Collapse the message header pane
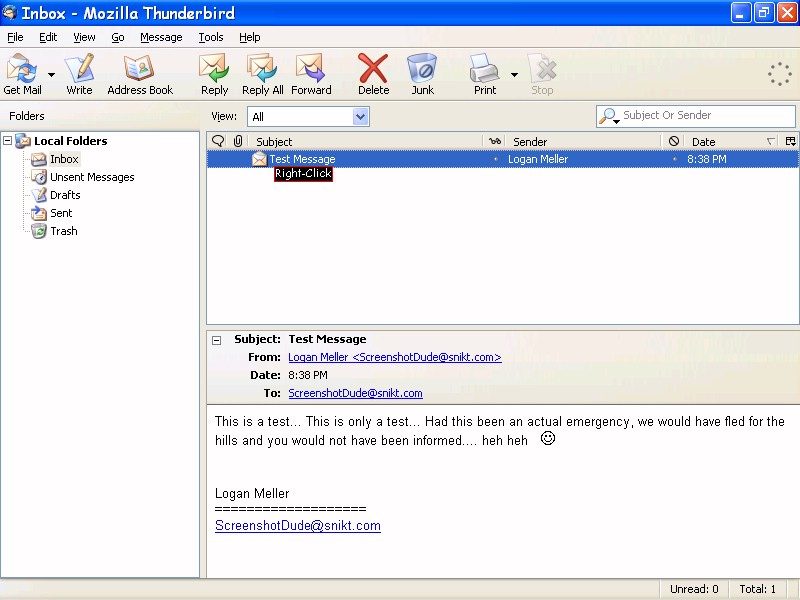This screenshot has height=600, width=800. (x=217, y=340)
